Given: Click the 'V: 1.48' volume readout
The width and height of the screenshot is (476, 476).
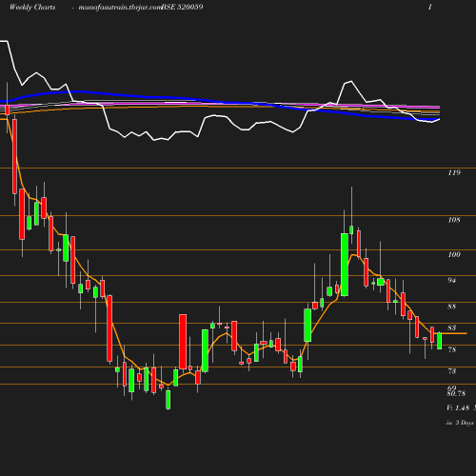Looking at the screenshot, I should point(458,407).
